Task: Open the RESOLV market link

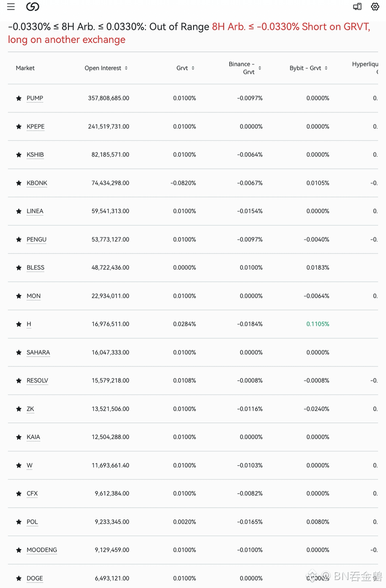Action: [37, 381]
